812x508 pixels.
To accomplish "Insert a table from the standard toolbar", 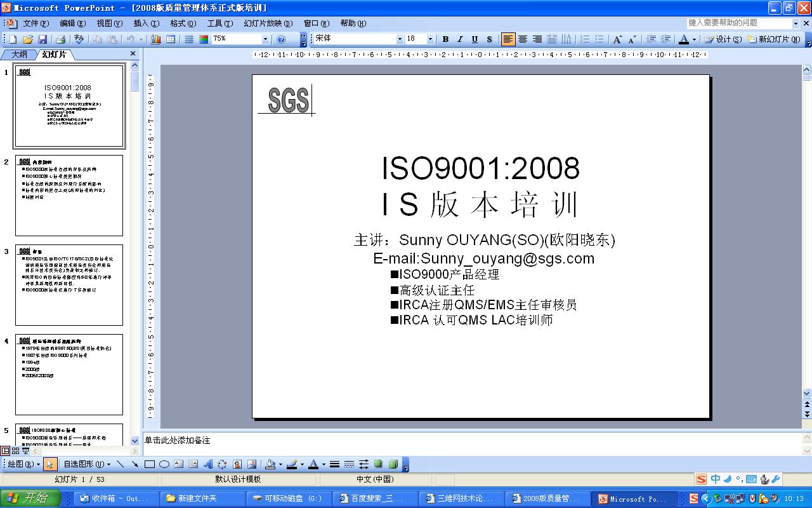I will (x=171, y=39).
